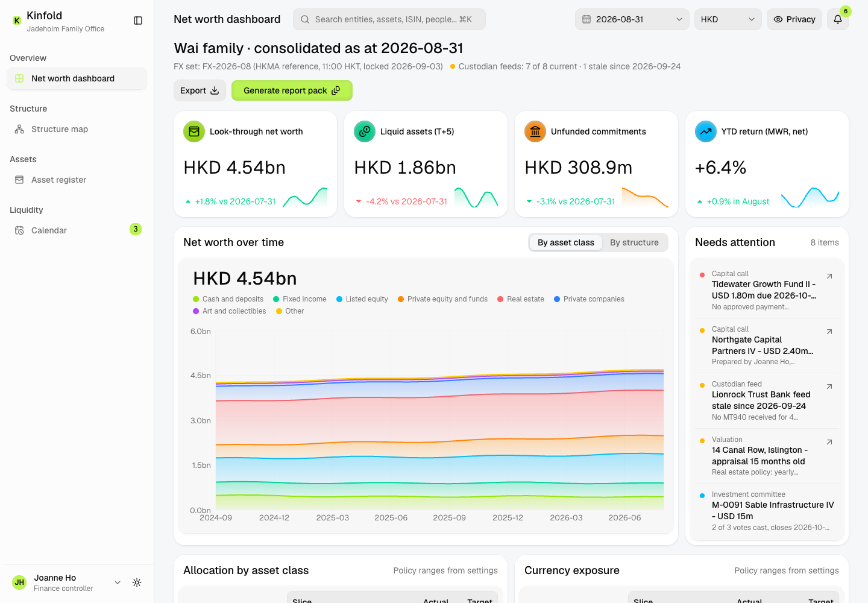Open 14 Canal Row valuation arrow icon
Image resolution: width=868 pixels, height=603 pixels.
[x=829, y=442]
